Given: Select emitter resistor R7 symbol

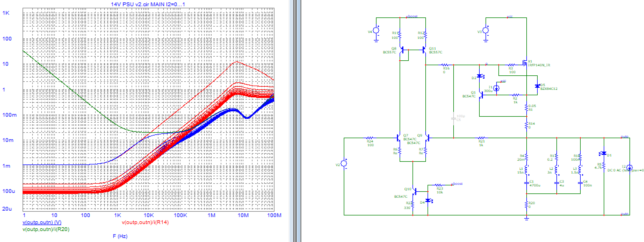Looking at the screenshot, I should [x=426, y=151].
